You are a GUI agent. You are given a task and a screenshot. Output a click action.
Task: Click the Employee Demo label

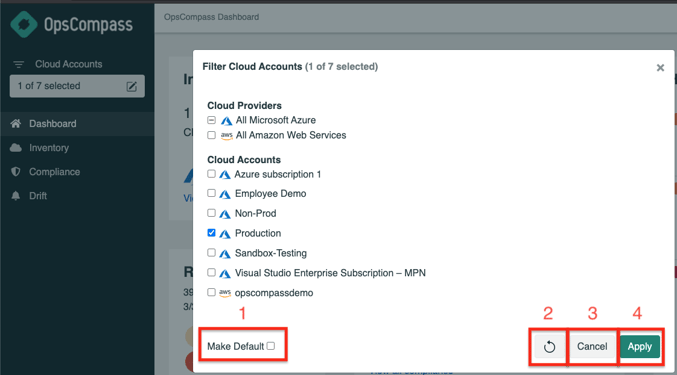(x=271, y=194)
